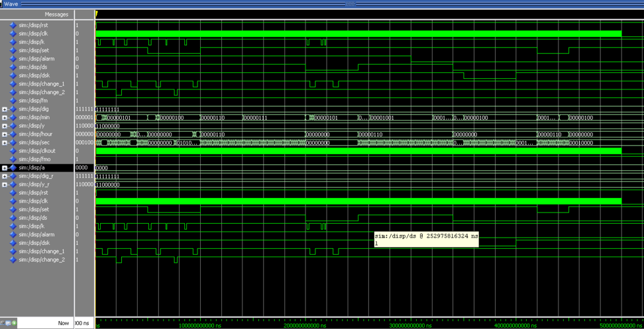Expand the sim:/disp/sec bus

pos(5,143)
